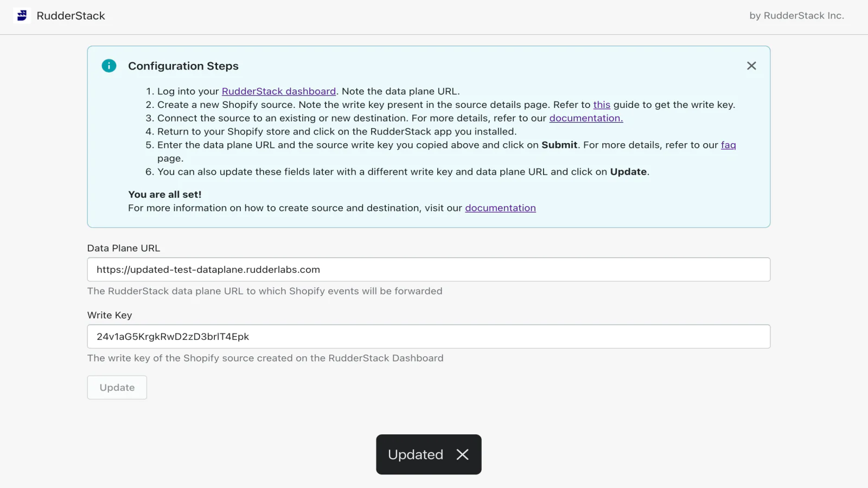
Task: Click the Data Plane URL input field
Action: click(x=429, y=269)
